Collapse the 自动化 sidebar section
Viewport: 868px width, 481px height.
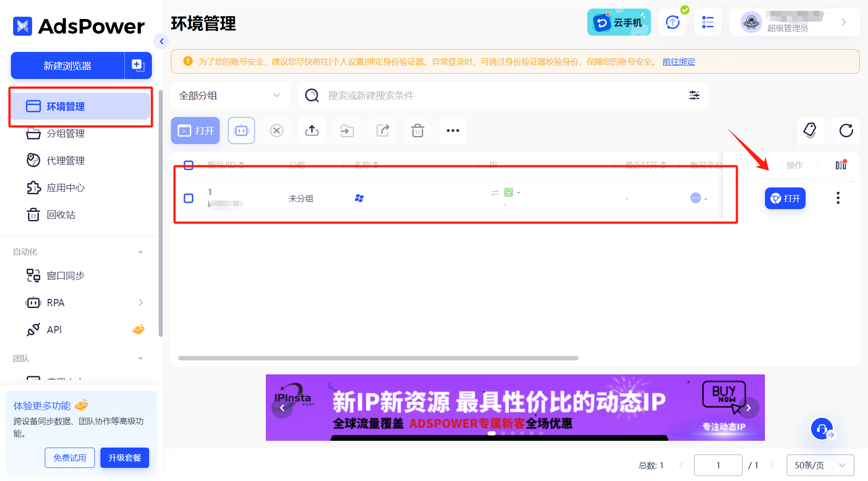(141, 252)
